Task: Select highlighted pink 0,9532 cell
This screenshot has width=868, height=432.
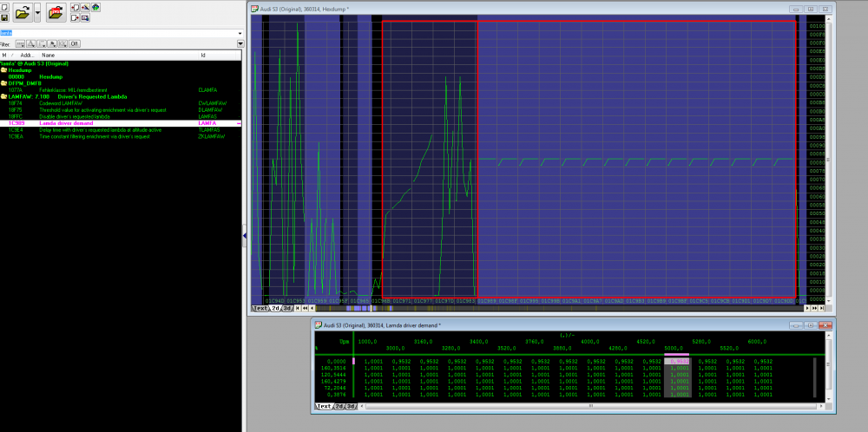Action: click(x=678, y=361)
